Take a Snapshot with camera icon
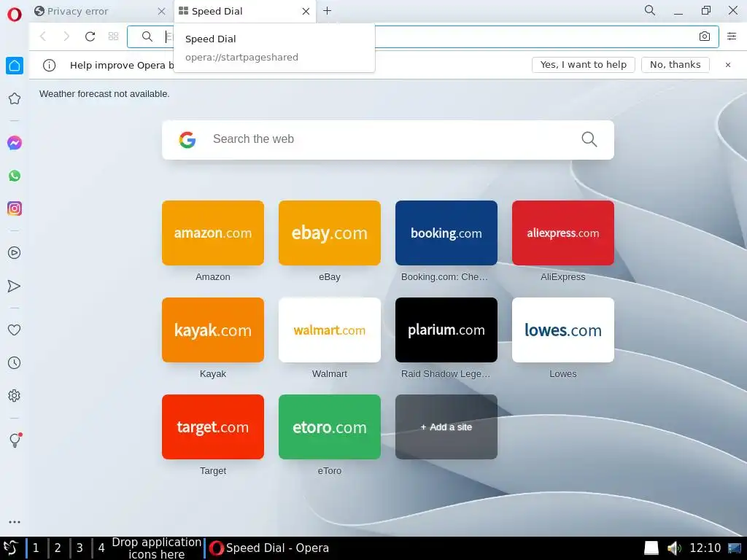 pos(705,36)
